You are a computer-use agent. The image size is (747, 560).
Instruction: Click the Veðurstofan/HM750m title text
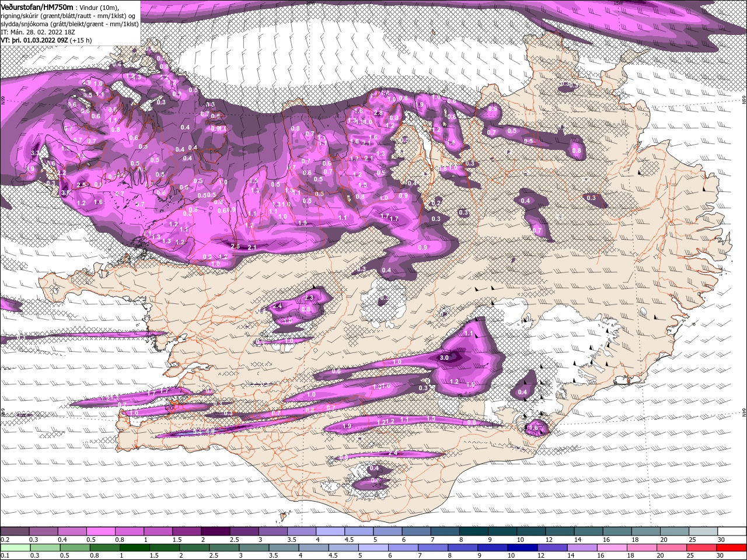[37, 7]
